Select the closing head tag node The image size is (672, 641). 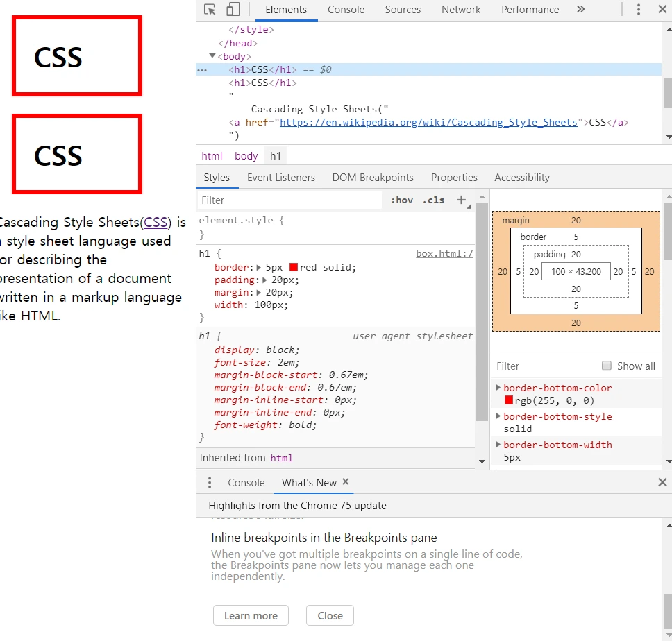[x=237, y=43]
